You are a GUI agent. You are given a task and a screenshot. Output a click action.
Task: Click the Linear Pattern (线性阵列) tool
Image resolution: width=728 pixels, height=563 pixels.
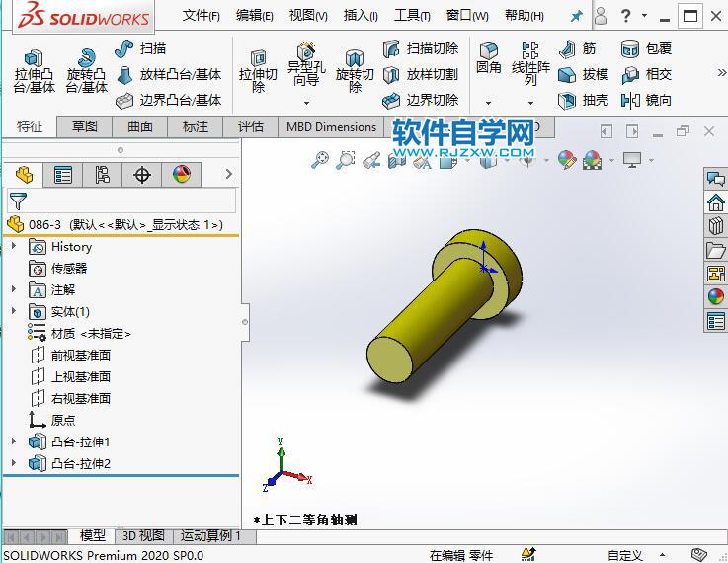point(530,64)
